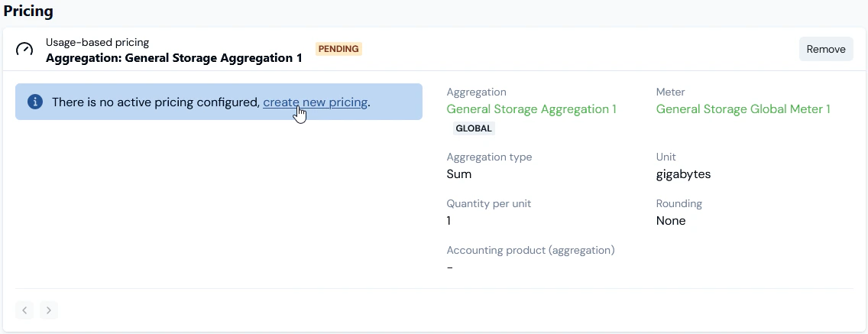Click the Pricing section heading

28,11
